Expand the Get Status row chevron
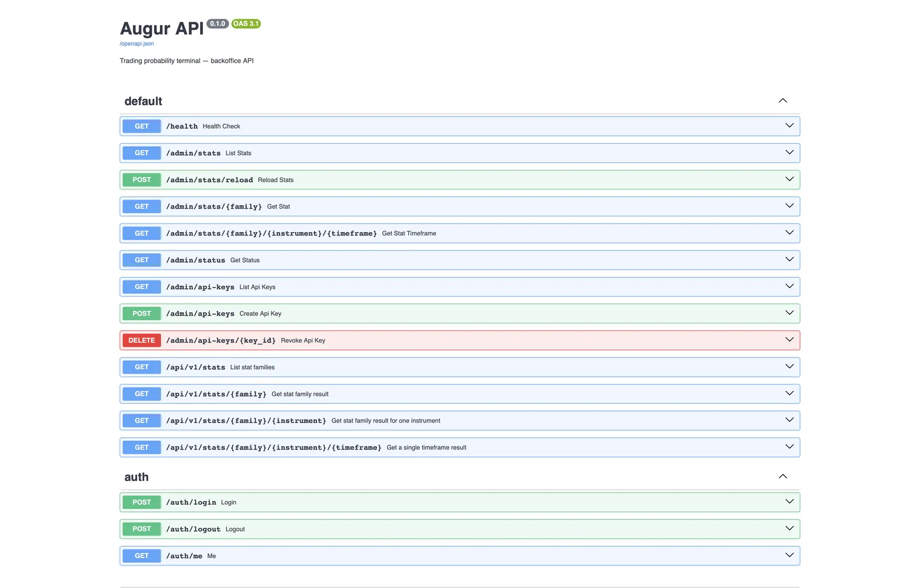This screenshot has width=920, height=588. [x=789, y=259]
